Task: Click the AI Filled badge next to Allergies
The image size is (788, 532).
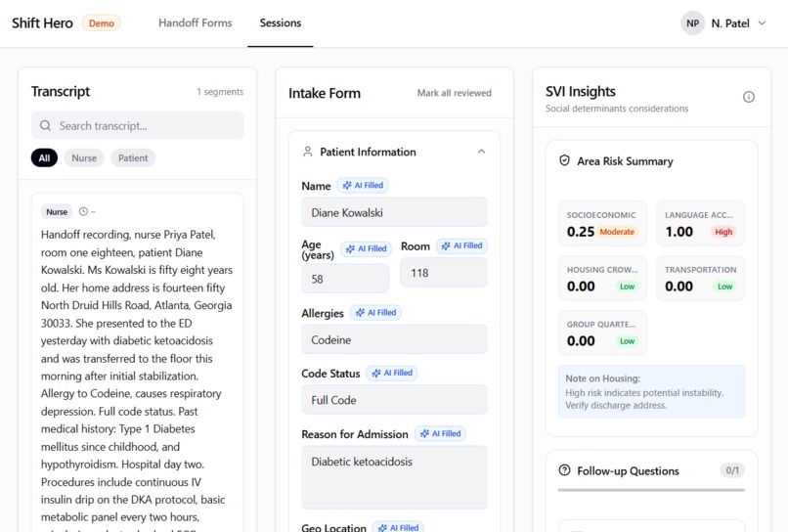Action: (375, 313)
